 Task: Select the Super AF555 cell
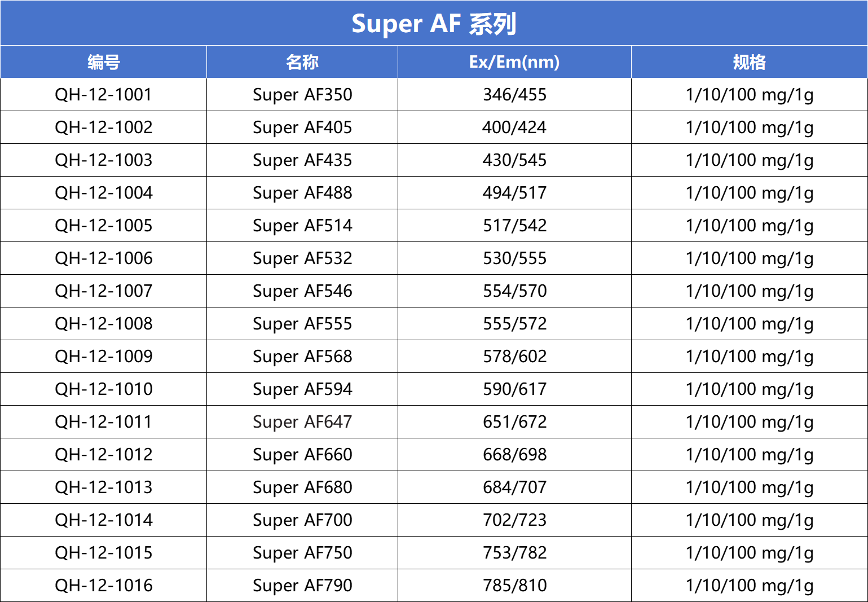(302, 323)
